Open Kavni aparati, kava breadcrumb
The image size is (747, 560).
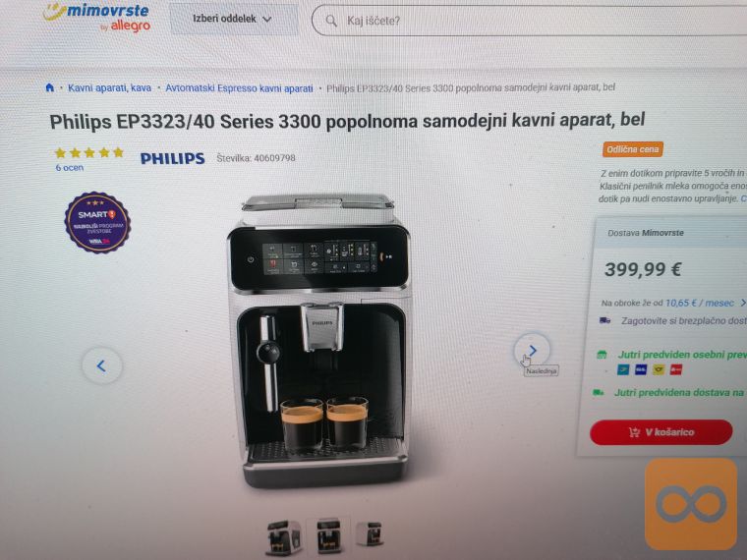109,88
